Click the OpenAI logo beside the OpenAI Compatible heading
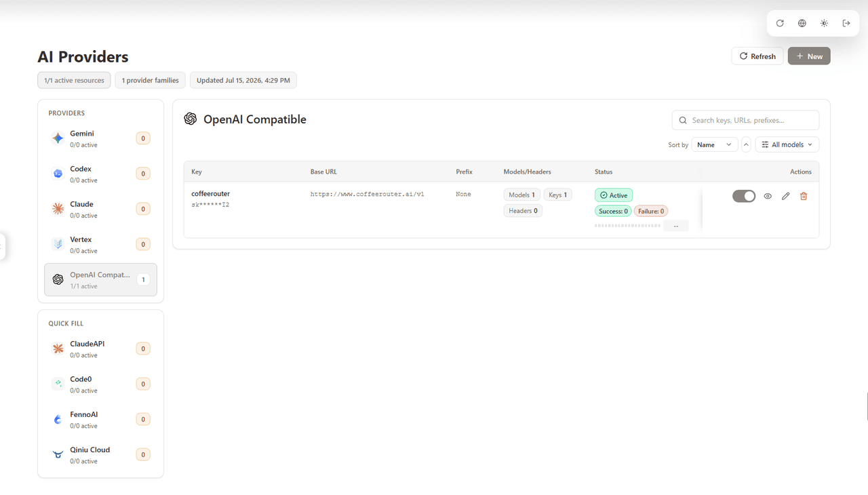 coord(191,119)
